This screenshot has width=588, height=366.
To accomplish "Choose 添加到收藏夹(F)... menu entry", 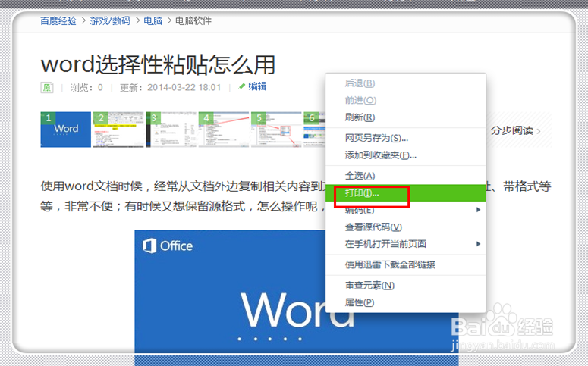I will coord(405,155).
